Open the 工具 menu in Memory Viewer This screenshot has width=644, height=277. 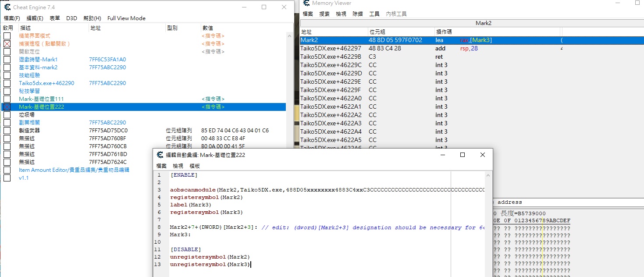point(374,14)
